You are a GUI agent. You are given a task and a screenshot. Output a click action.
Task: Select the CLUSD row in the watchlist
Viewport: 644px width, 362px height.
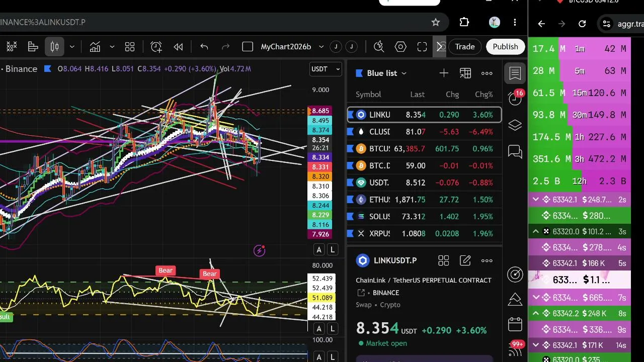click(425, 132)
